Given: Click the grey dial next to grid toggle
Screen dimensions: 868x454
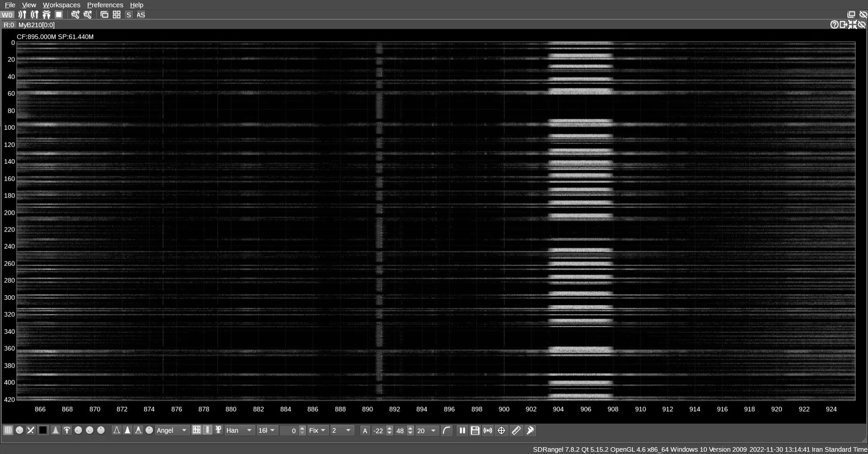Looking at the screenshot, I should [19, 430].
